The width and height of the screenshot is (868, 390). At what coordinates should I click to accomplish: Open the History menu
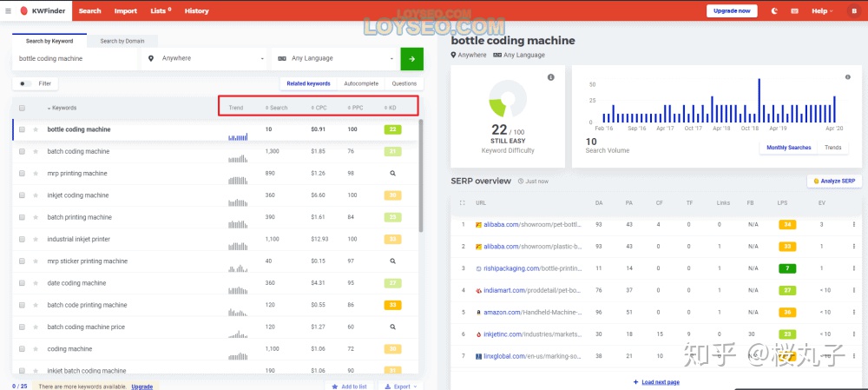pos(196,11)
